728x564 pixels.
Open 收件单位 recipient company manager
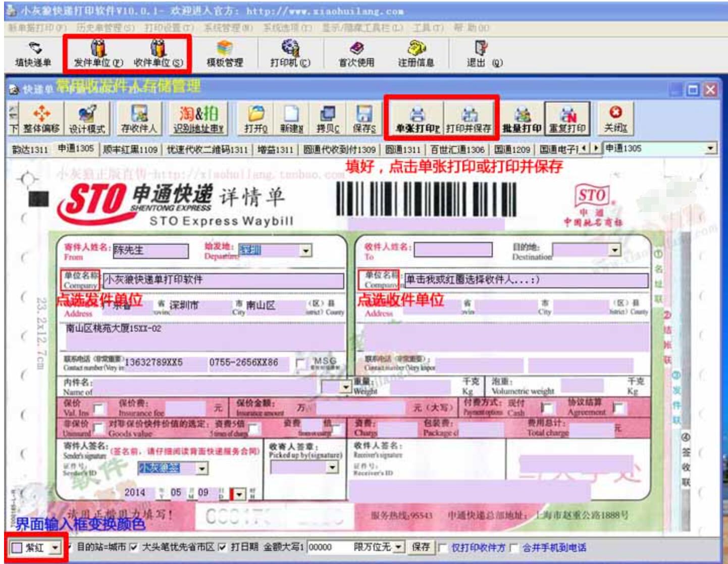pyautogui.click(x=158, y=55)
